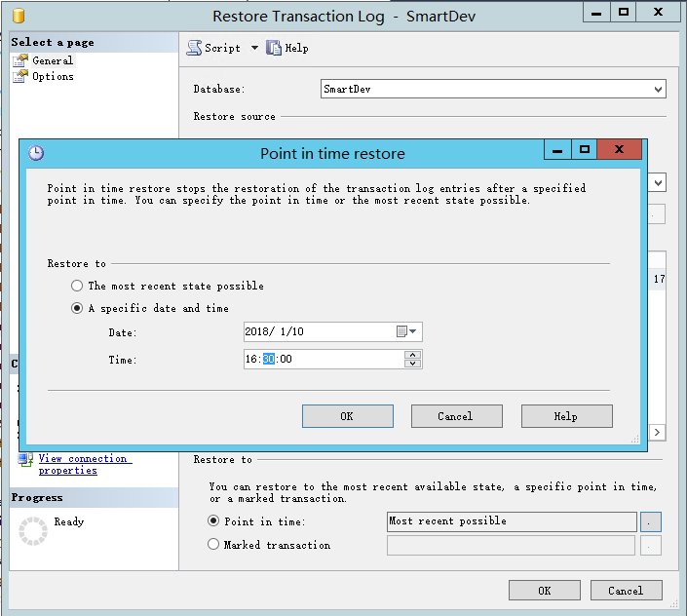Viewport: 687px width, 616px height.
Task: Open the Date picker dropdown arrow
Action: pos(413,332)
